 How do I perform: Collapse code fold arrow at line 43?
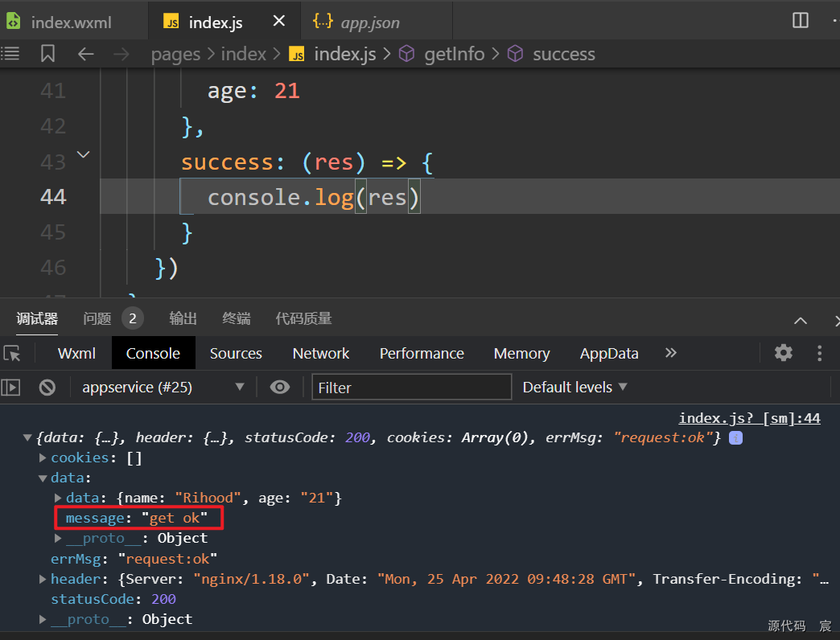[83, 154]
